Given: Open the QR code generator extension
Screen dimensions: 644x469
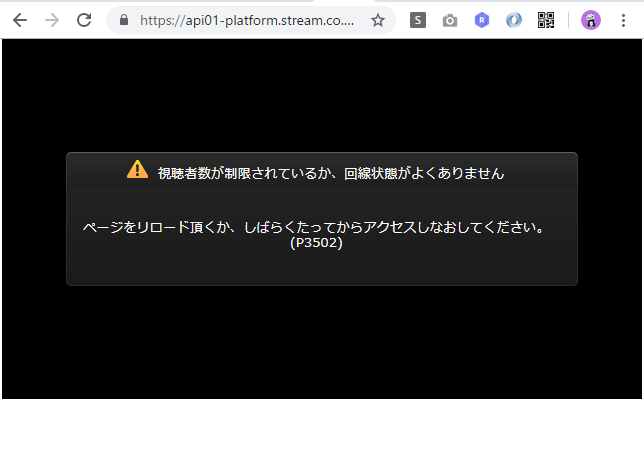Looking at the screenshot, I should 546,20.
